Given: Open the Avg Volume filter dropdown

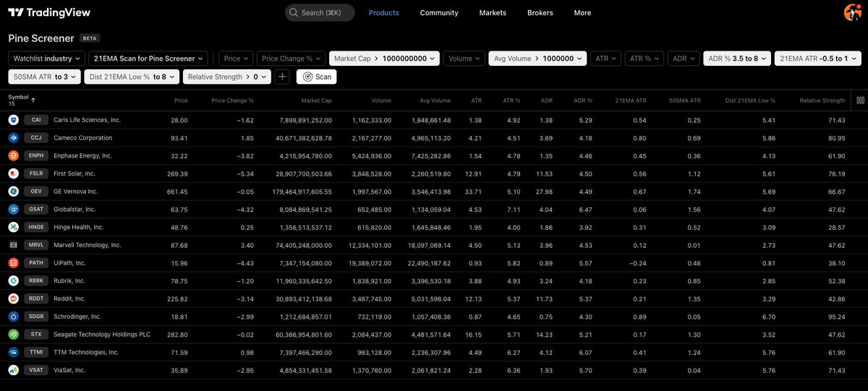Looking at the screenshot, I should [x=537, y=59].
